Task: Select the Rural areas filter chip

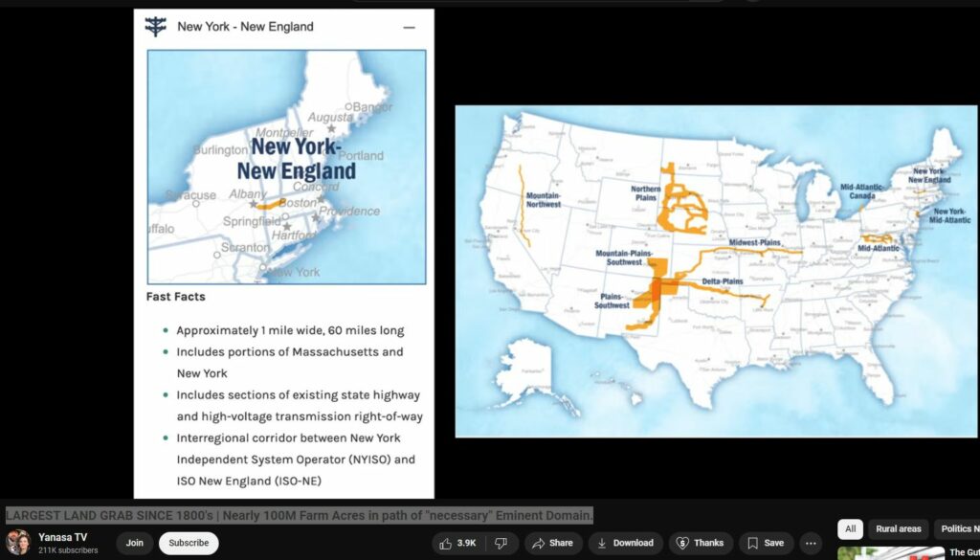Action: [x=898, y=528]
